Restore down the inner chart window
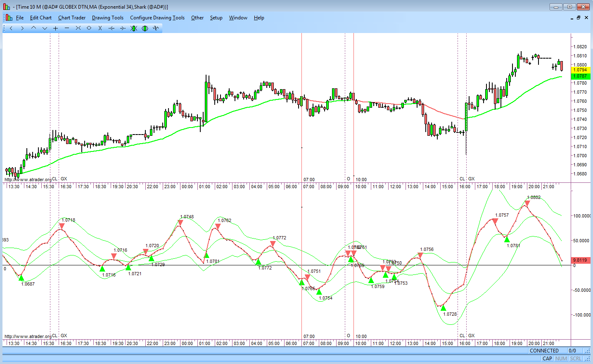This screenshot has width=593, height=364. point(579,18)
